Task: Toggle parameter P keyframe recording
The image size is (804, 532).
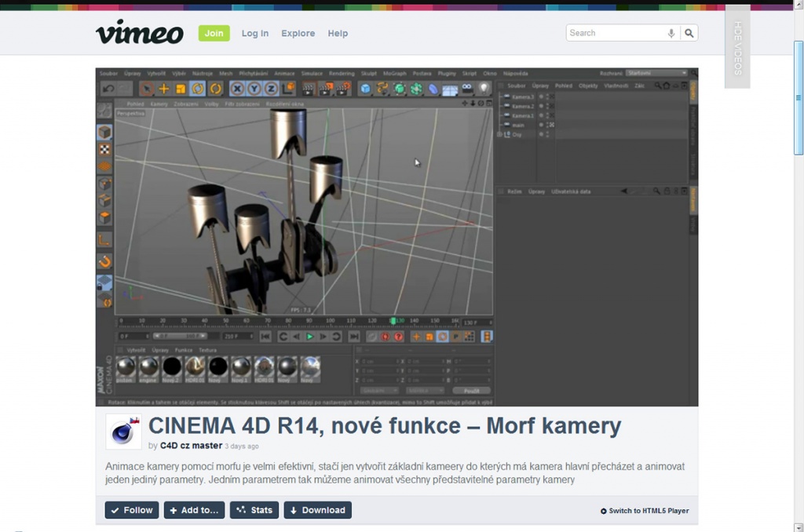Action: 456,337
